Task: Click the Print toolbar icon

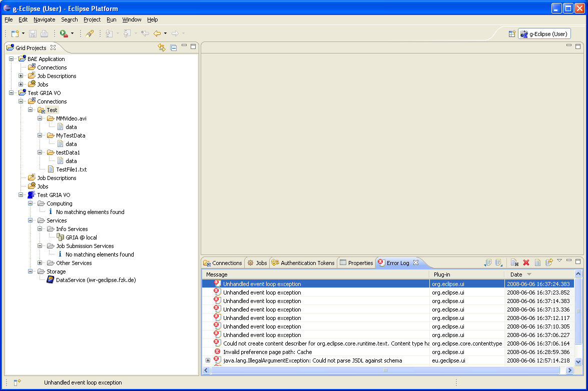Action: [44, 33]
